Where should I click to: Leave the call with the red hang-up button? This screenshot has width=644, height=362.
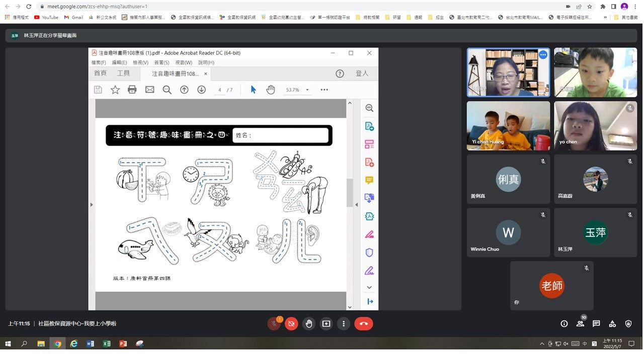[364, 324]
